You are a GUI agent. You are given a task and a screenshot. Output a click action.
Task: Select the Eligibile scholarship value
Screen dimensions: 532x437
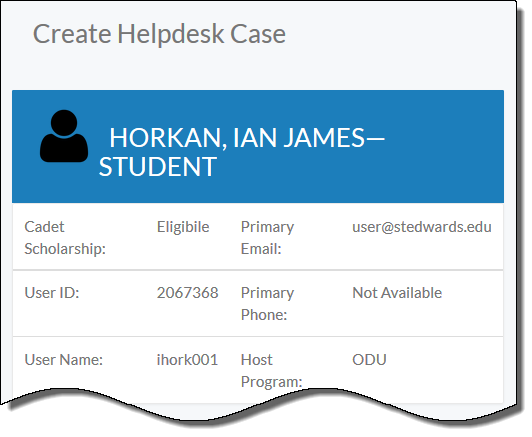pos(183,227)
